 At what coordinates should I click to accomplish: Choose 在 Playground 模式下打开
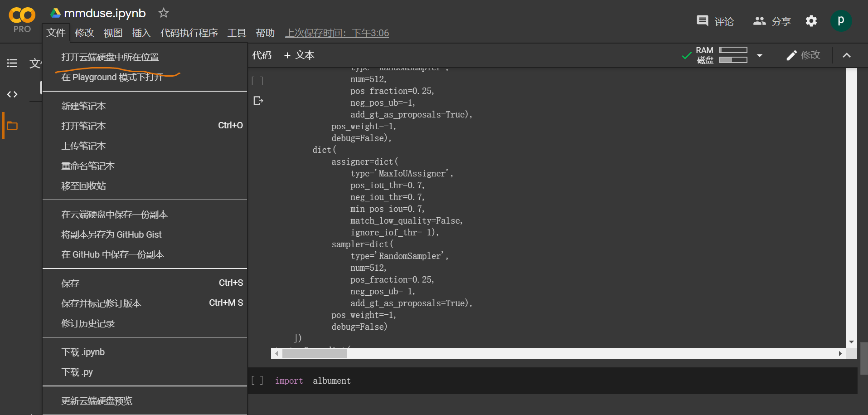tap(145, 77)
